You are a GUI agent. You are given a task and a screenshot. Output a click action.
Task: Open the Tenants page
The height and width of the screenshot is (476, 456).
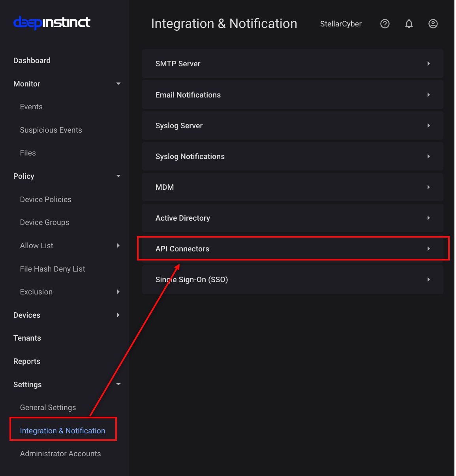(x=27, y=338)
